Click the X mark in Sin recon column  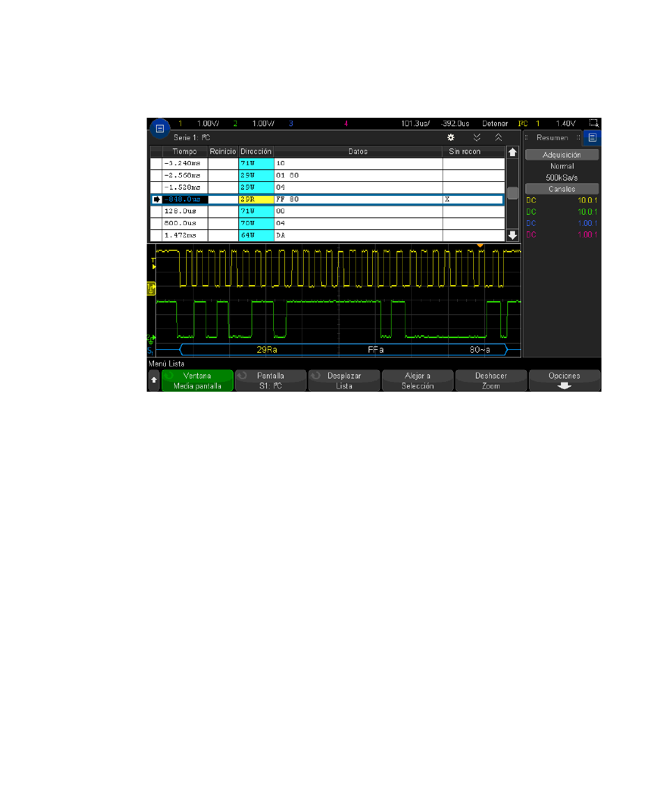pyautogui.click(x=447, y=199)
